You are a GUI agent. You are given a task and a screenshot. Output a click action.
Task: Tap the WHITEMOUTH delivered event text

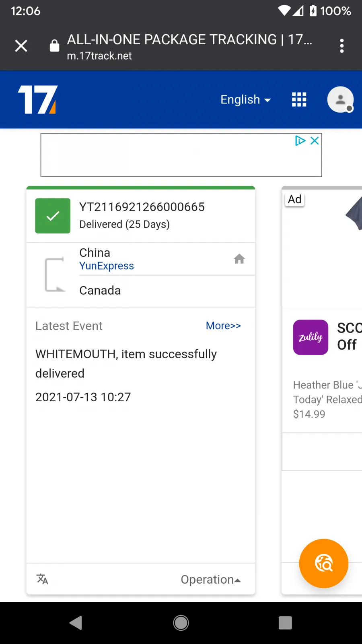pos(126,363)
